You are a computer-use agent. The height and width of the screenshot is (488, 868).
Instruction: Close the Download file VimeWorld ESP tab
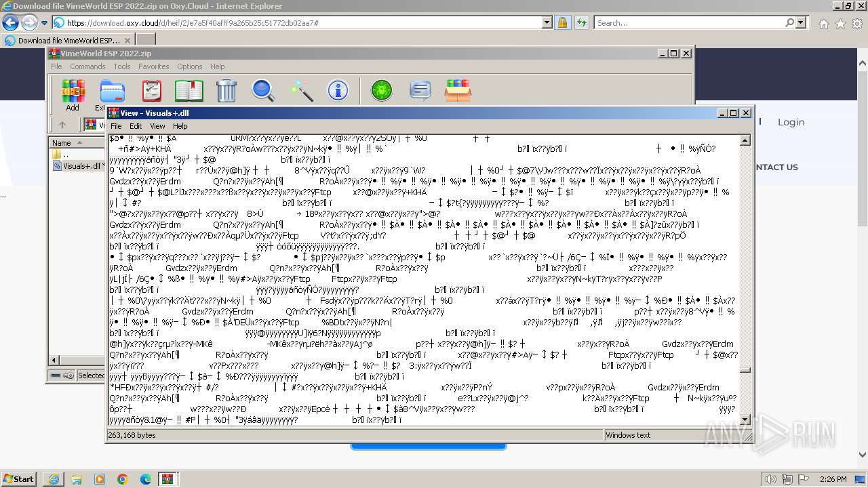pos(127,40)
